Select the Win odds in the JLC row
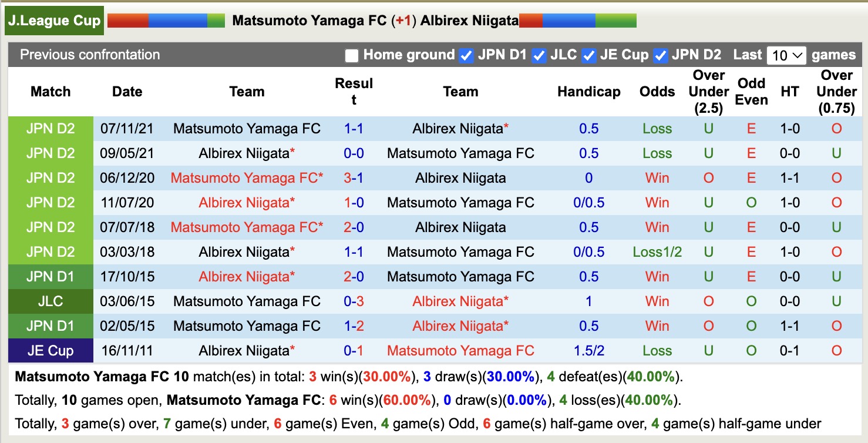The image size is (868, 443). pos(657,301)
